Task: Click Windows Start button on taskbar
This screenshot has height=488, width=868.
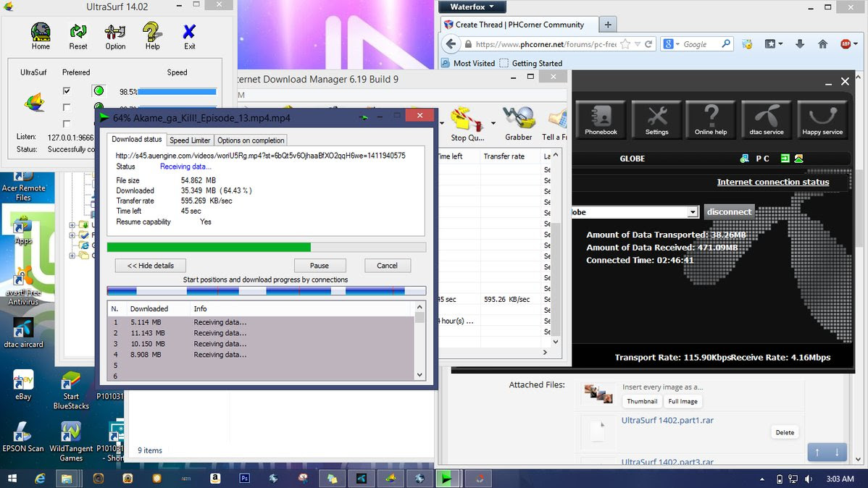Action: (x=12, y=479)
